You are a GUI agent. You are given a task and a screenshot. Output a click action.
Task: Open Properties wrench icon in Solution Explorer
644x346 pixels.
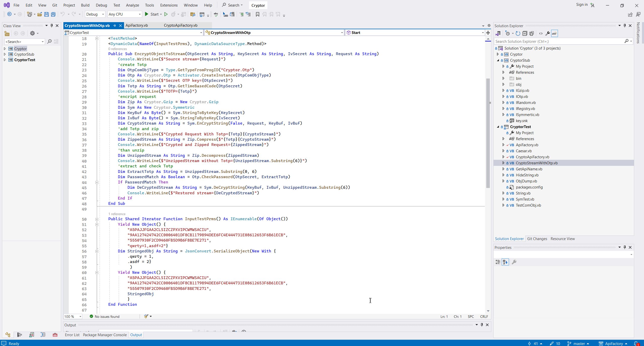click(x=547, y=33)
